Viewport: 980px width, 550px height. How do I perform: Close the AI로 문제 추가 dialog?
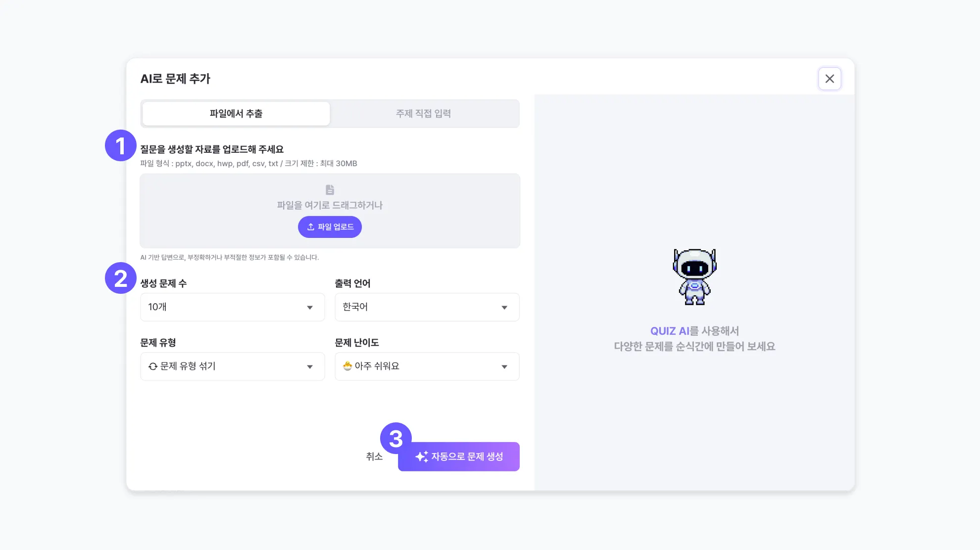coord(830,79)
